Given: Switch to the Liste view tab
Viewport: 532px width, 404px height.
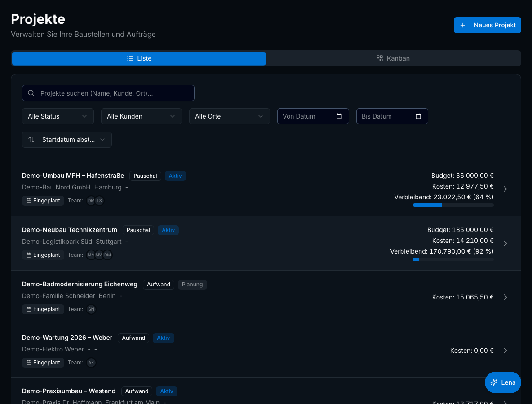Looking at the screenshot, I should [x=139, y=58].
